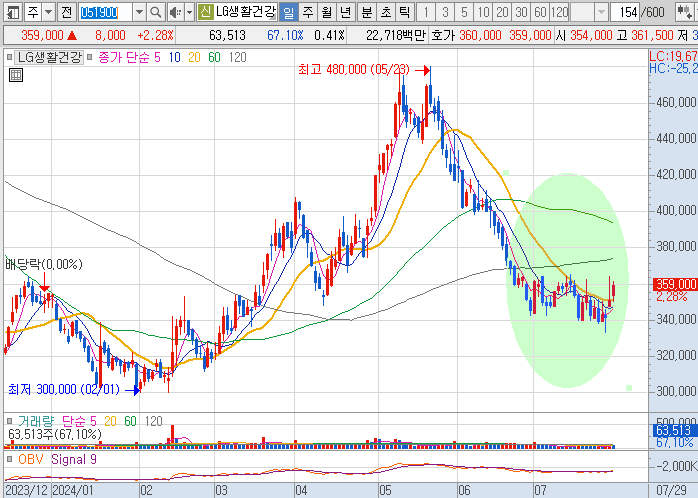
Task: Toggle interval button 5 in toolbar
Action: pyautogui.click(x=464, y=12)
